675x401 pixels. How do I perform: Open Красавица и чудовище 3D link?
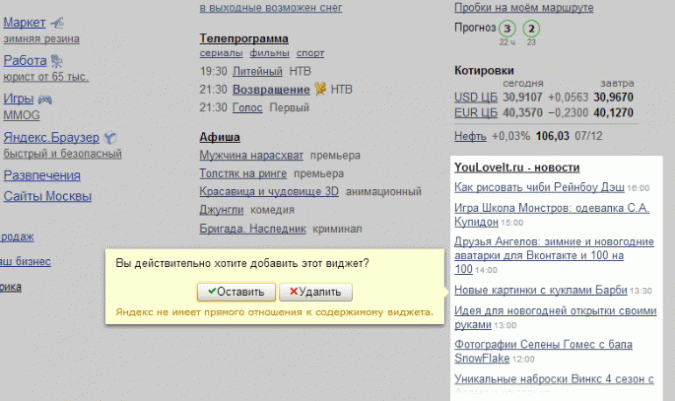(269, 191)
